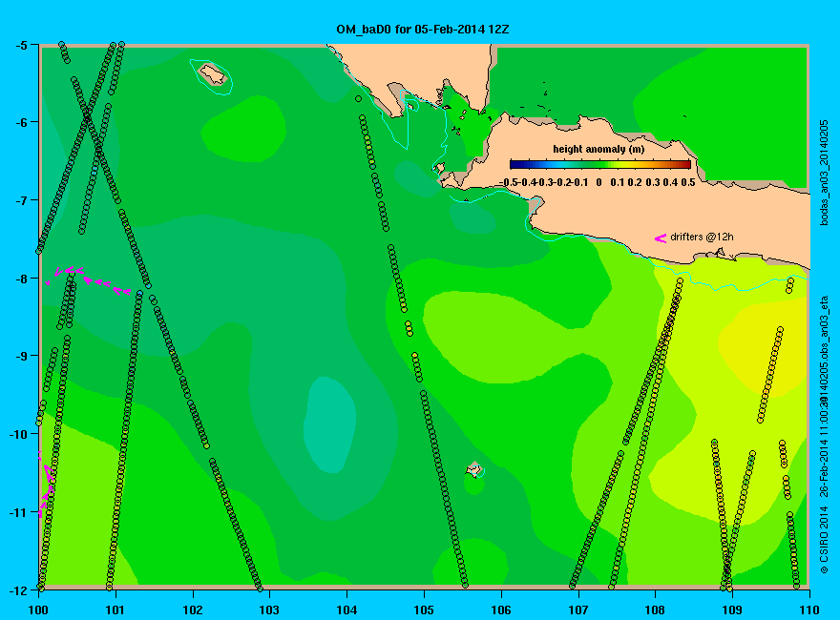Click the y-axis label -7

click(21, 200)
